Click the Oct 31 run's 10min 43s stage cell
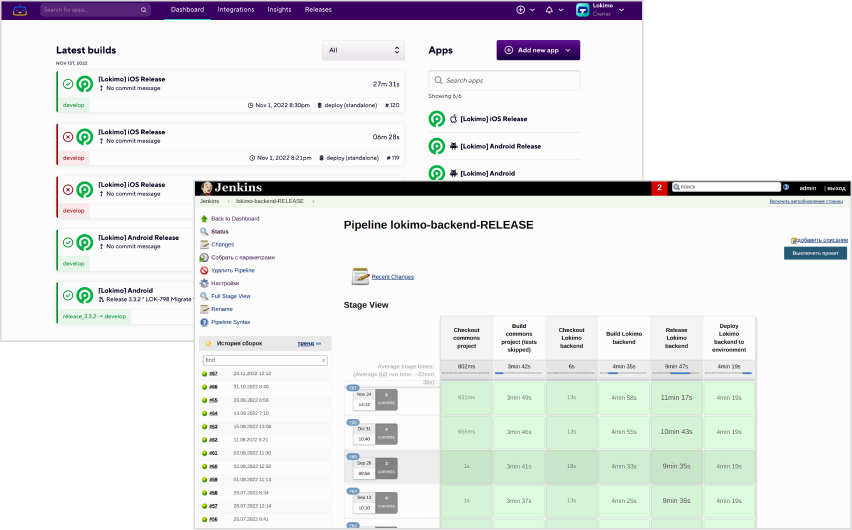This screenshot has width=852, height=530. 676,432
